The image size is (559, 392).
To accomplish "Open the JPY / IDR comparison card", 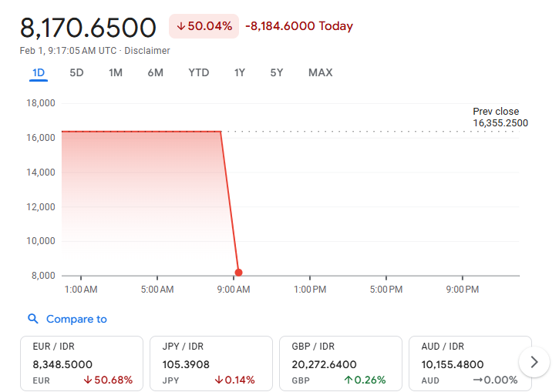I will pyautogui.click(x=211, y=363).
